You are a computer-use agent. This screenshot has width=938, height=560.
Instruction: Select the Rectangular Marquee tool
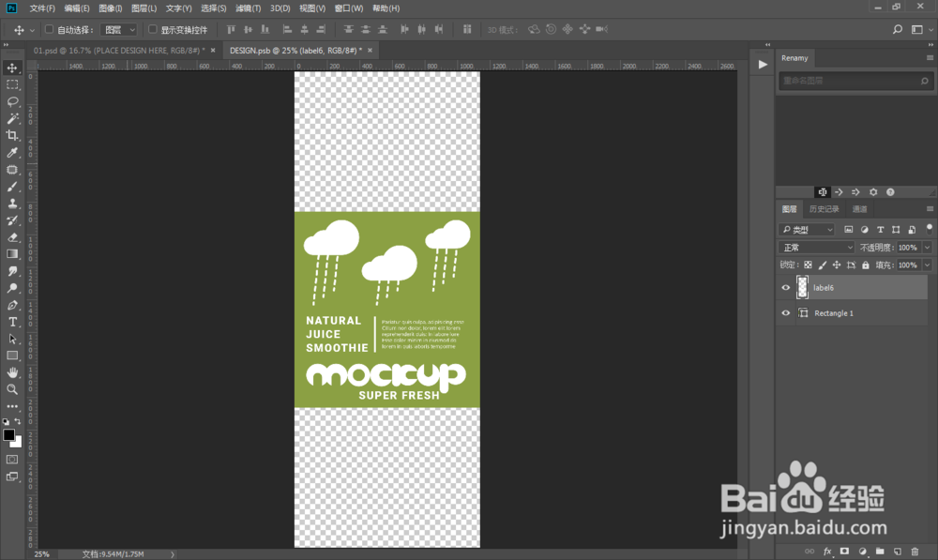coord(12,84)
